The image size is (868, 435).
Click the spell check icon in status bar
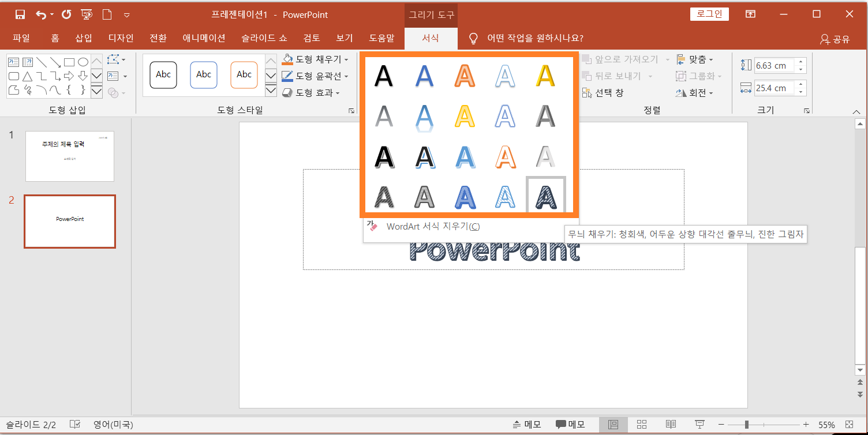[75, 425]
